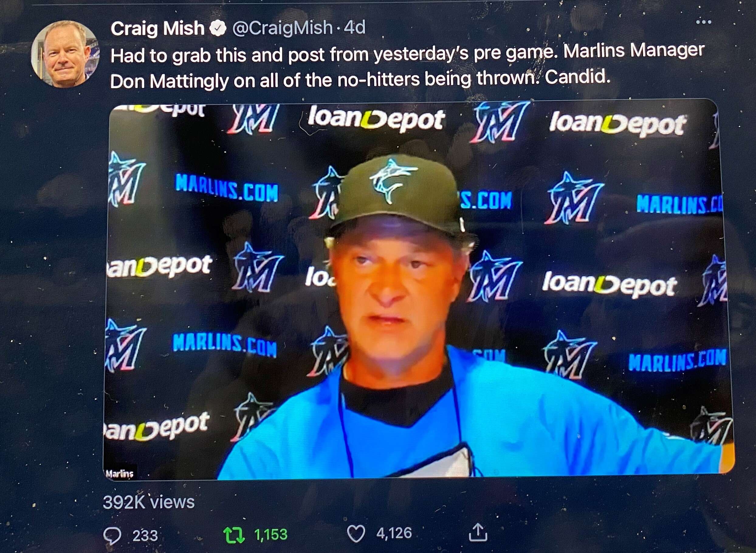Undo the green retweet icon
Screen dimensions: 756x553
[x=234, y=534]
